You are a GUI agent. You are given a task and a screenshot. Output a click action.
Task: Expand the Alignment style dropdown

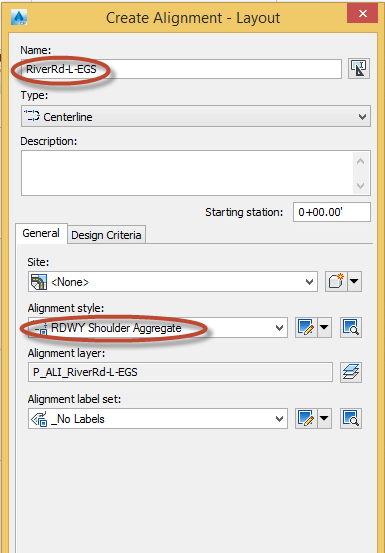(158, 328)
